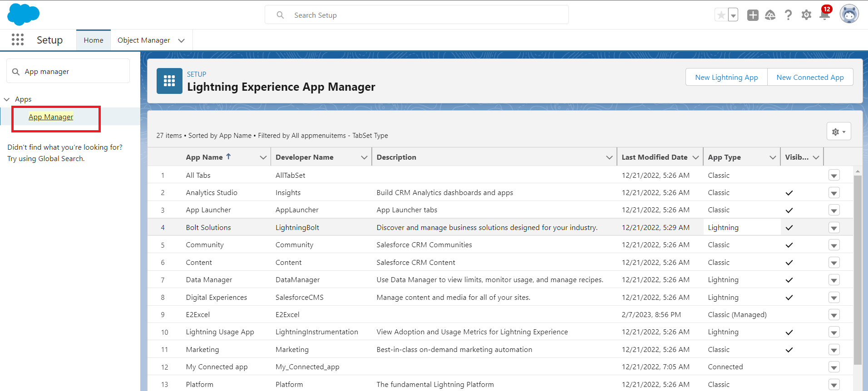Viewport: 868px width, 391px height.
Task: Open the Setup gear icon in header
Action: [806, 15]
